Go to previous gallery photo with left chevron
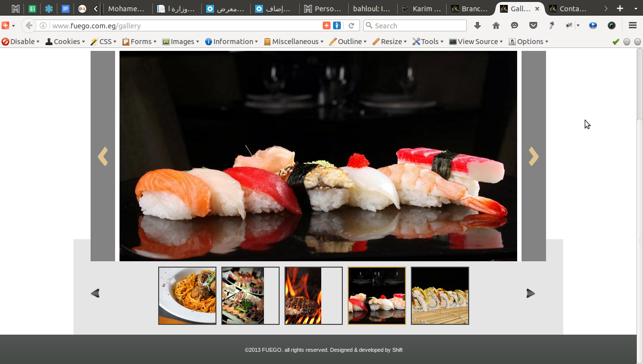 coord(103,156)
